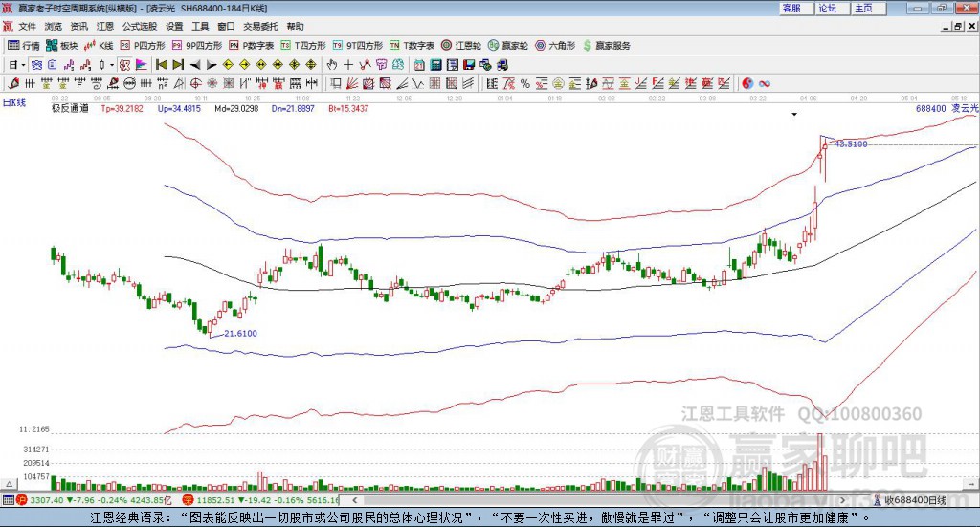Image resolution: width=980 pixels, height=527 pixels.
Task: Click the Bt=15.3437 value
Action: [348, 109]
